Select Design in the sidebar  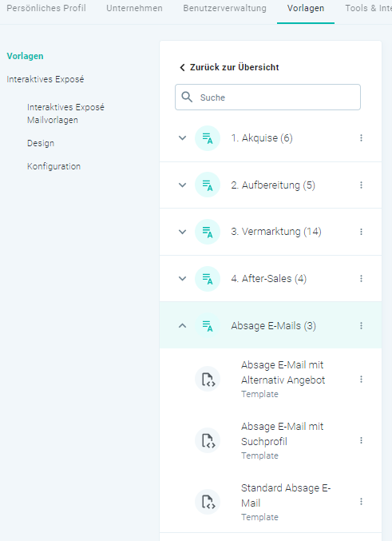pyautogui.click(x=41, y=143)
